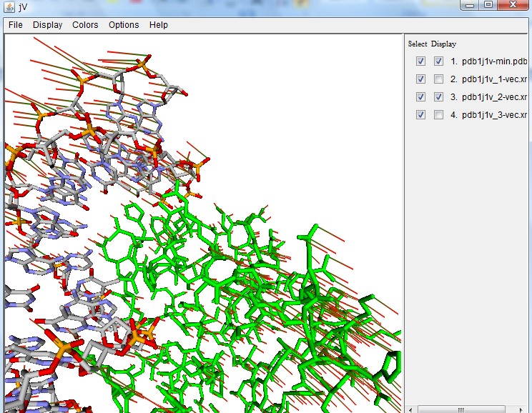Image resolution: width=532 pixels, height=413 pixels.
Task: Open the File menu
Action: [16, 25]
